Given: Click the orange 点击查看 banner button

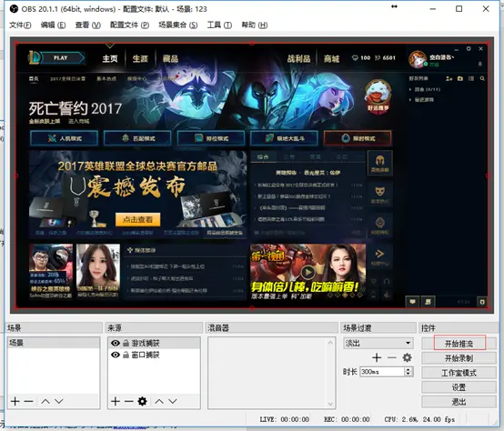Looking at the screenshot, I should tap(137, 220).
